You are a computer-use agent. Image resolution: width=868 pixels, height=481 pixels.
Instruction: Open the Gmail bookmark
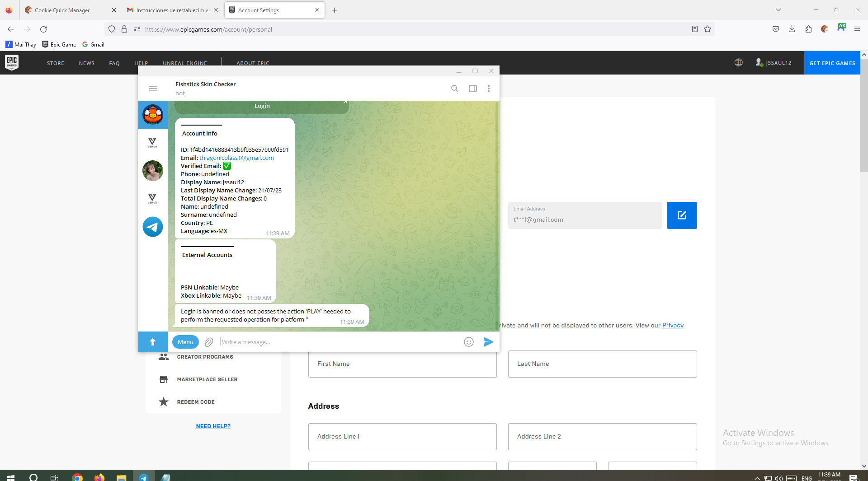(x=94, y=44)
